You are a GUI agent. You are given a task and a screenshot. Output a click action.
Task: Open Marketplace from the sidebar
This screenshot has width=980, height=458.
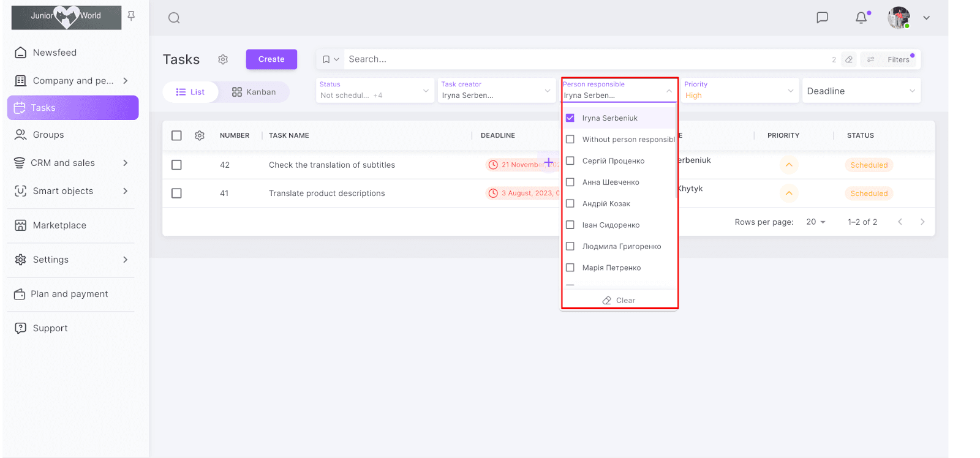pyautogui.click(x=59, y=225)
